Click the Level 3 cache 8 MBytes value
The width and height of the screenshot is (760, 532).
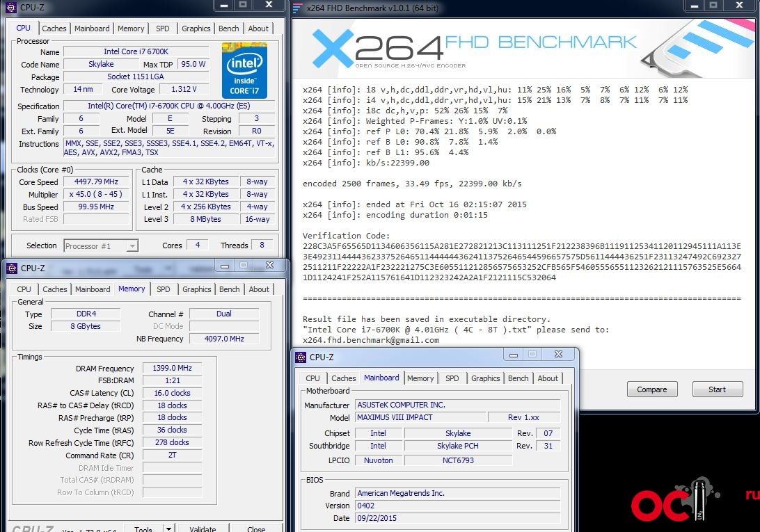point(205,219)
